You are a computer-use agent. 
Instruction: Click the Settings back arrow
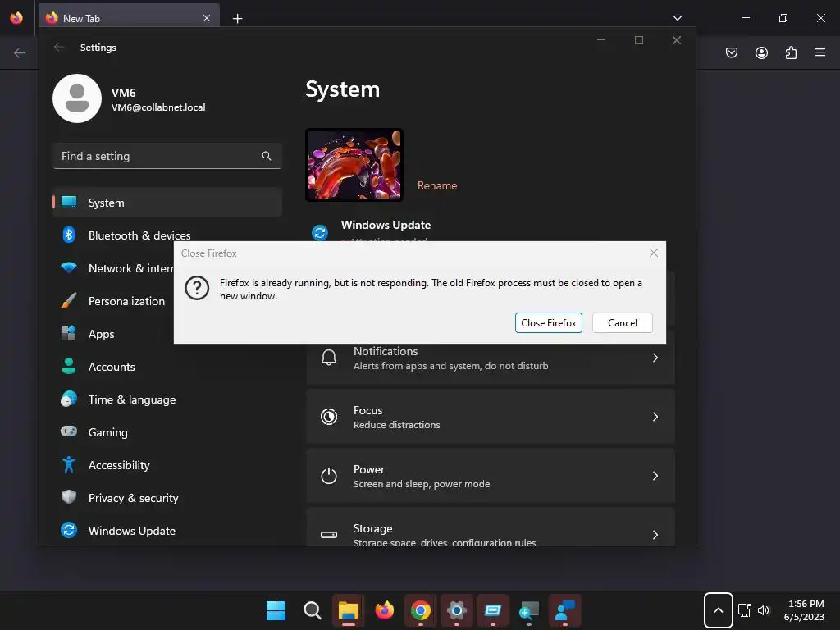pos(59,47)
